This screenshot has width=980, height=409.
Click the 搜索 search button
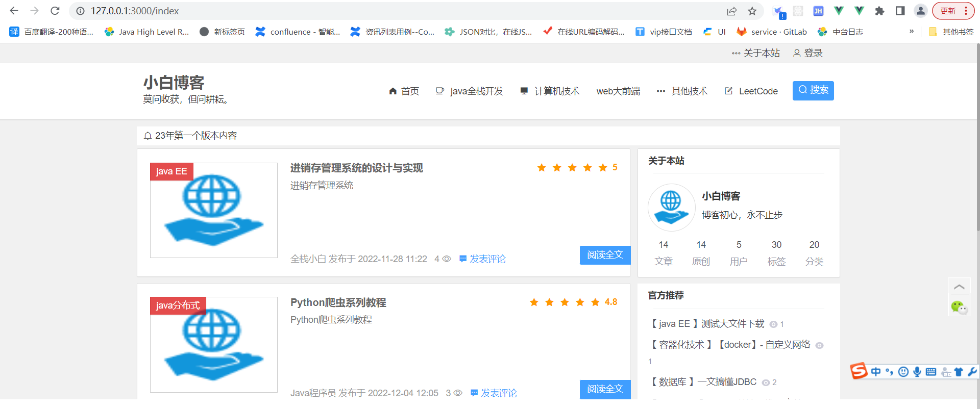click(x=813, y=90)
